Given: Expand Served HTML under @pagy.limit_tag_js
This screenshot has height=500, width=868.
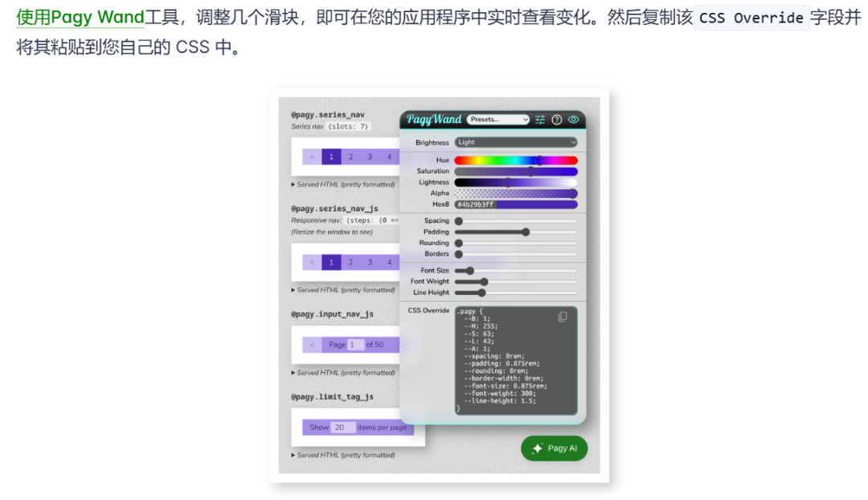Looking at the screenshot, I should pyautogui.click(x=343, y=455).
